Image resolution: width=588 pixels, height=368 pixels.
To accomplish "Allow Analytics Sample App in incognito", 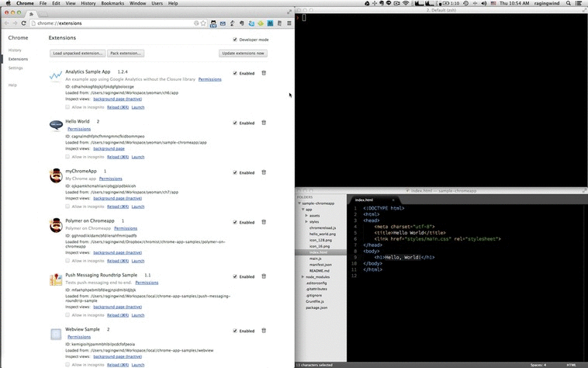I will (x=67, y=107).
